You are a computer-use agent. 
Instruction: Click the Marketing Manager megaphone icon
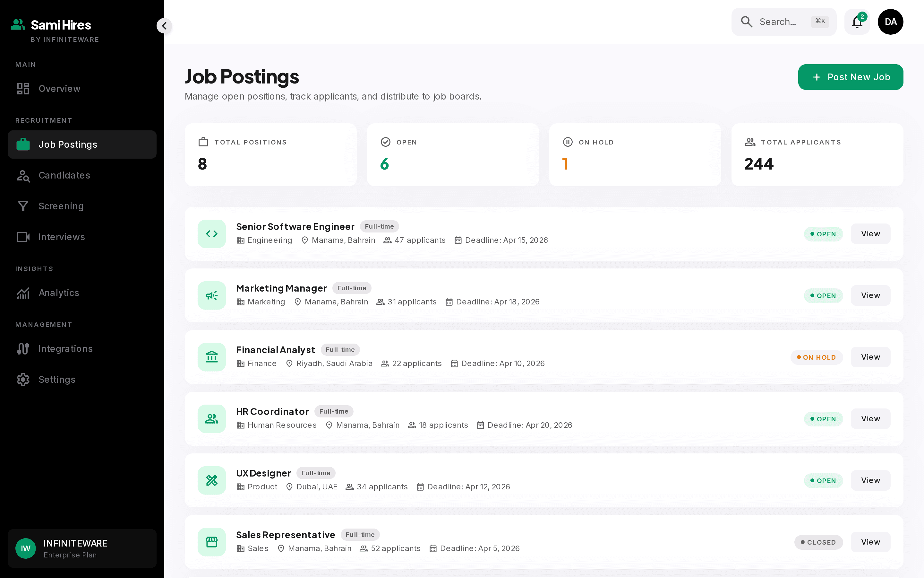pyautogui.click(x=211, y=295)
